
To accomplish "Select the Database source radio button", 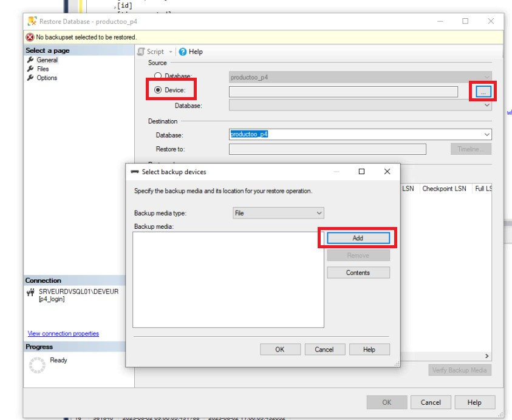I will [159, 76].
